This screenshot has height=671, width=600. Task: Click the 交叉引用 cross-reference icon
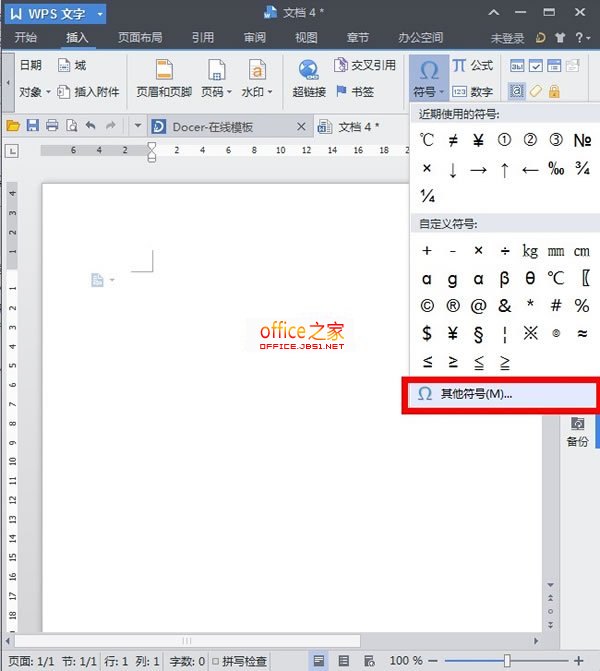pos(365,65)
